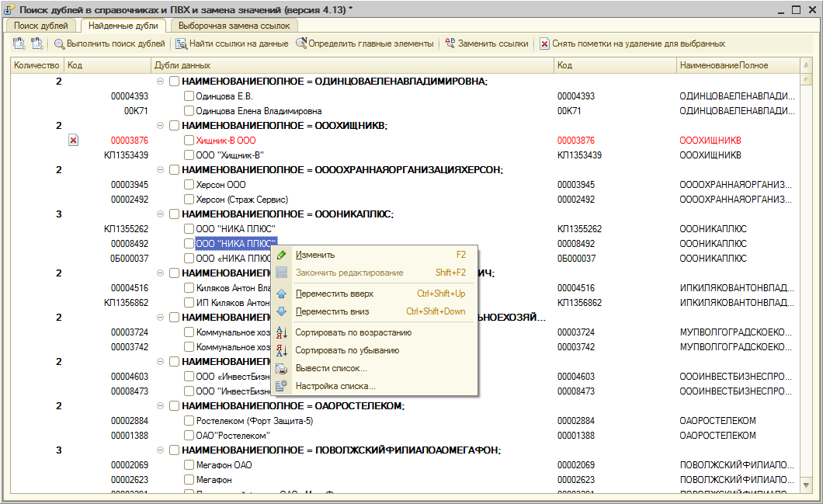Image resolution: width=823 pixels, height=504 pixels.
Task: Click scrollbar down arrow of the list
Action: pos(806,486)
